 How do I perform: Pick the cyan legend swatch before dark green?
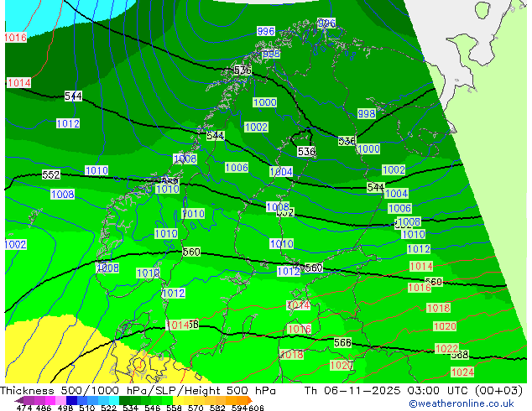114,400
